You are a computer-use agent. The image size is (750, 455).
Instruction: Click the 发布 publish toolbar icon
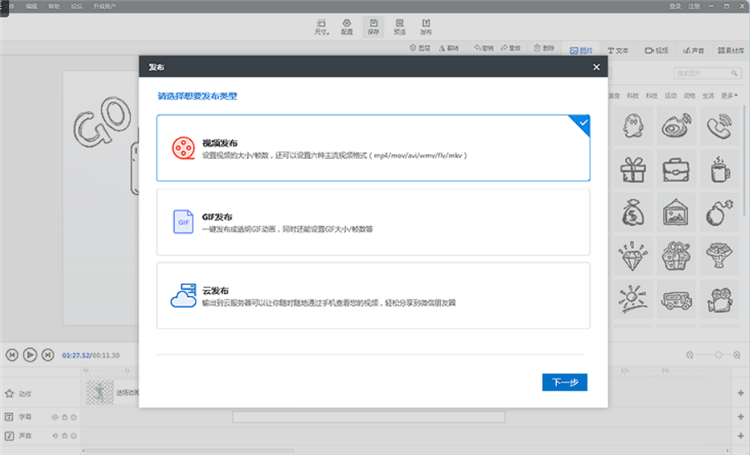pyautogui.click(x=426, y=25)
